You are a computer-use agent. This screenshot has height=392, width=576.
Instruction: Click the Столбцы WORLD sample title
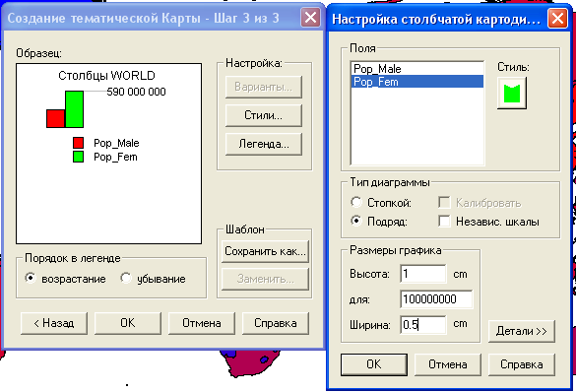point(106,76)
